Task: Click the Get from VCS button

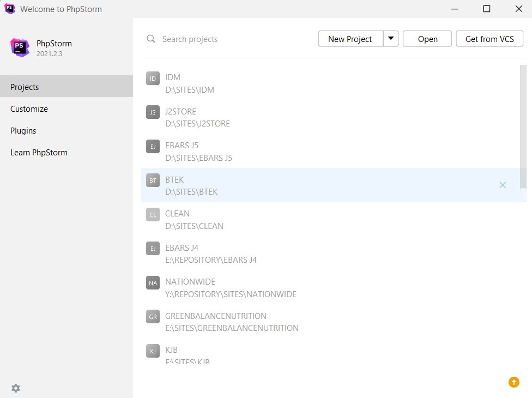Action: [x=489, y=39]
